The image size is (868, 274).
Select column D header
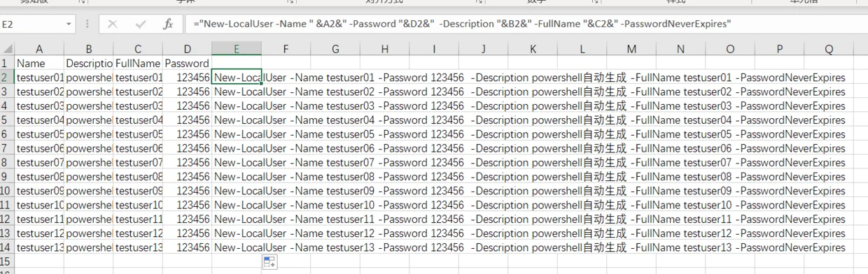tap(187, 49)
